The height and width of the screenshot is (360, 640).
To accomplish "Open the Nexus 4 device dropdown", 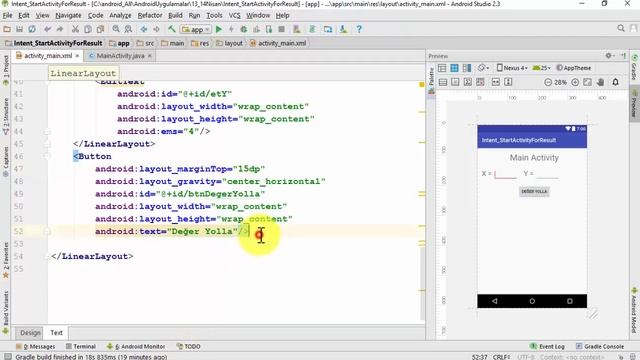I will [x=512, y=68].
